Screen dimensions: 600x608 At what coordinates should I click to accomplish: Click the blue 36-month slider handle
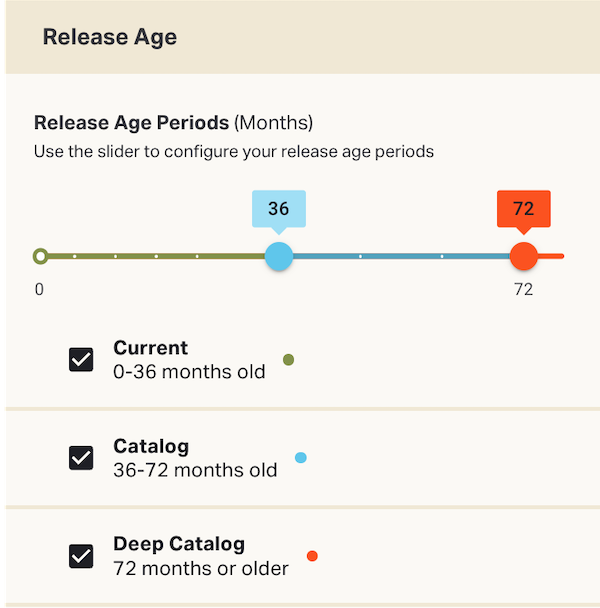pyautogui.click(x=279, y=256)
